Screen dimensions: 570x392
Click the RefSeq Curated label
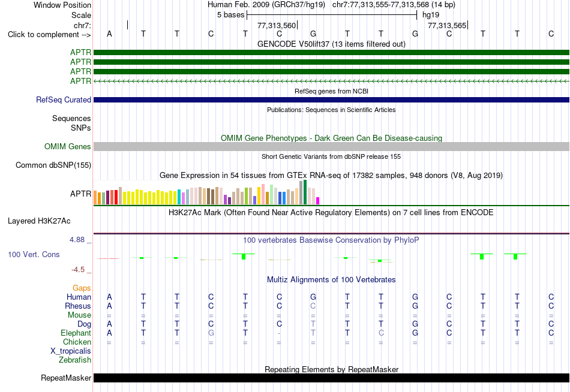(x=64, y=99)
